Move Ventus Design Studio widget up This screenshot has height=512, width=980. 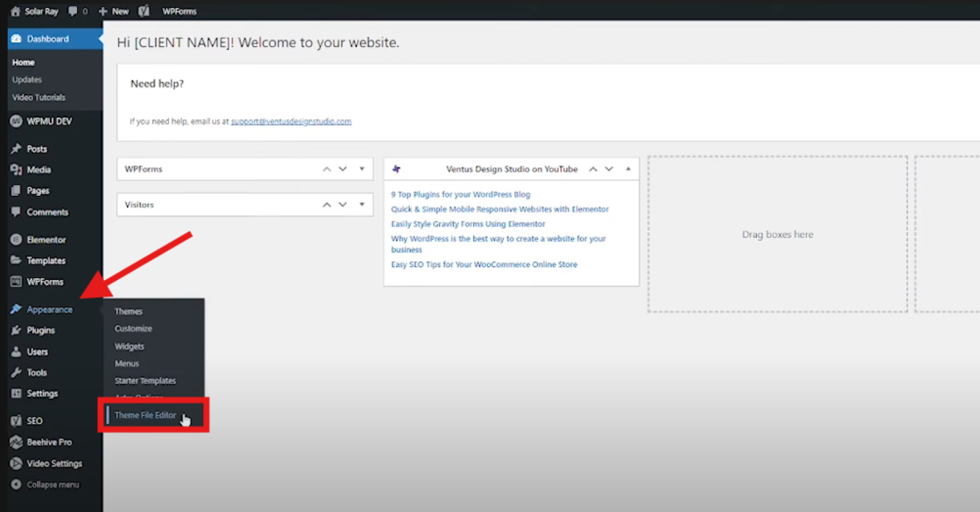point(593,169)
